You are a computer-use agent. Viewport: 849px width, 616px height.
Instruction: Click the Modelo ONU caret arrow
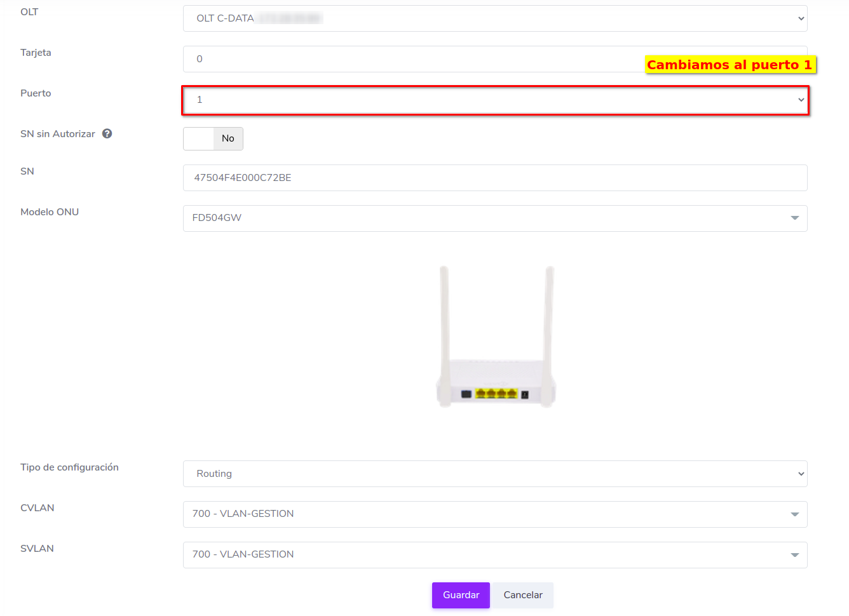[794, 218]
